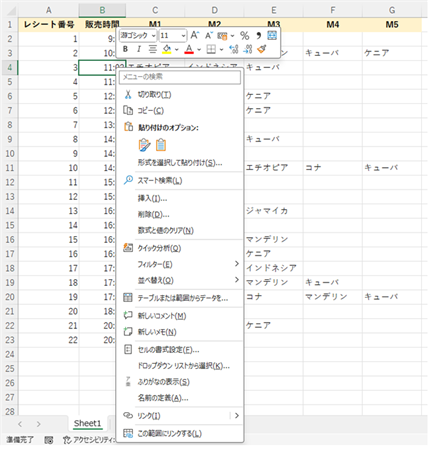Image resolution: width=431 pixels, height=449 pixels.
Task: Select 切り取り(T) cut from context menu
Action: click(180, 95)
